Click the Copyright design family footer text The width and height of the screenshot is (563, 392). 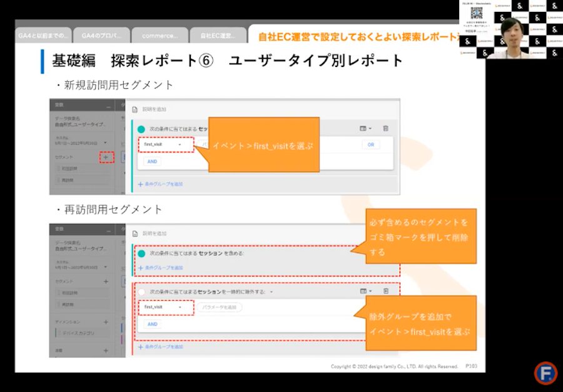pos(394,366)
